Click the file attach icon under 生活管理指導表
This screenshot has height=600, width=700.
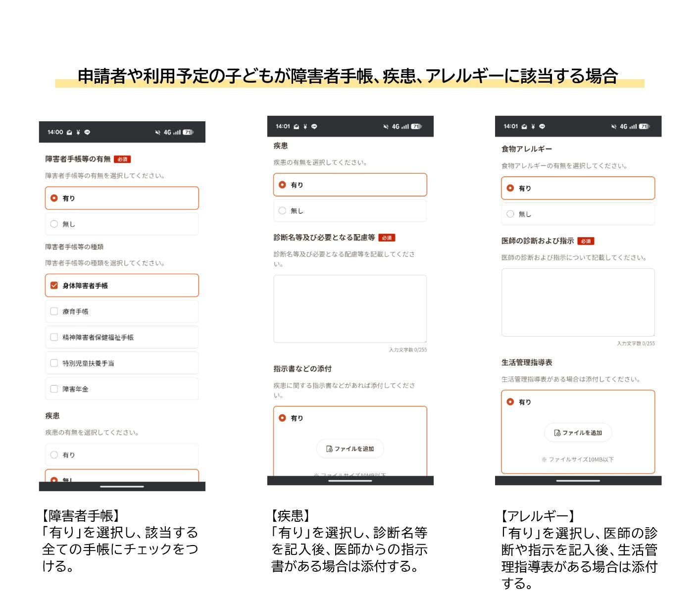point(556,432)
